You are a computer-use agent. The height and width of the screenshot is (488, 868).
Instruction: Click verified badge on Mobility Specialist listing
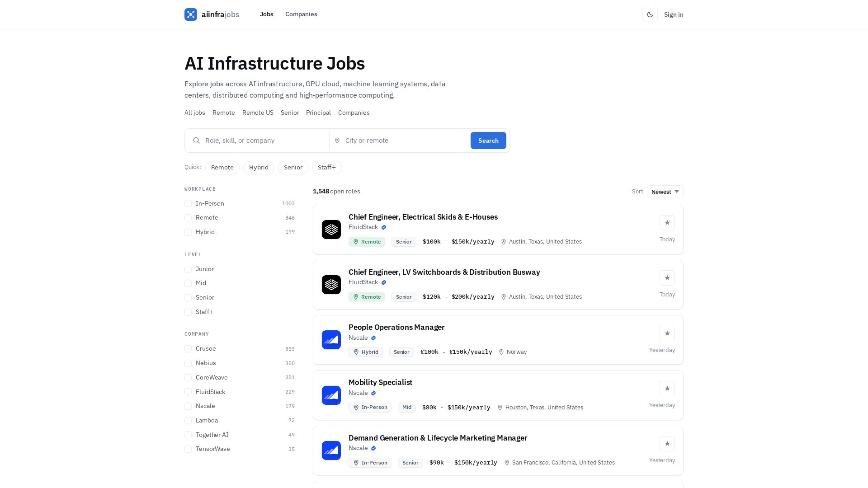(373, 393)
